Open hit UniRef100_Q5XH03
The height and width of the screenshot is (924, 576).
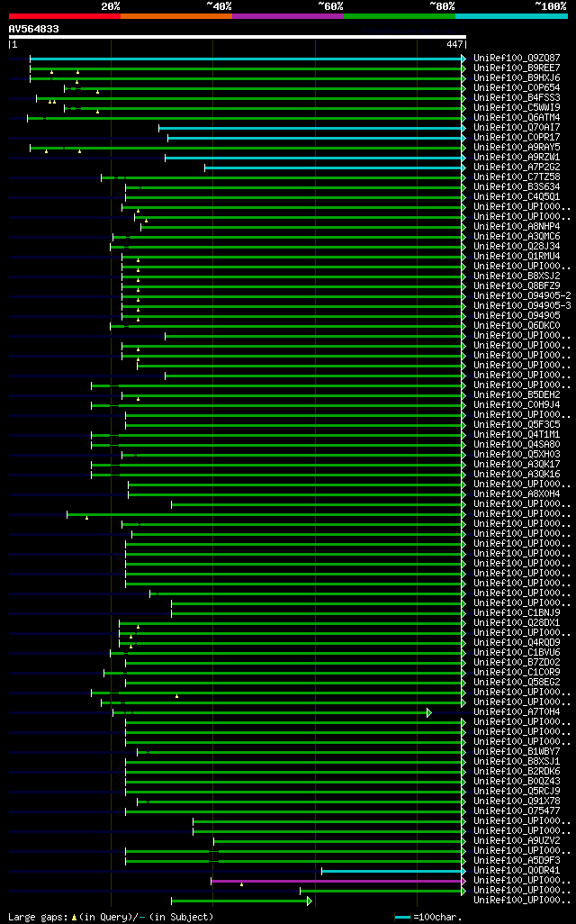tap(517, 454)
